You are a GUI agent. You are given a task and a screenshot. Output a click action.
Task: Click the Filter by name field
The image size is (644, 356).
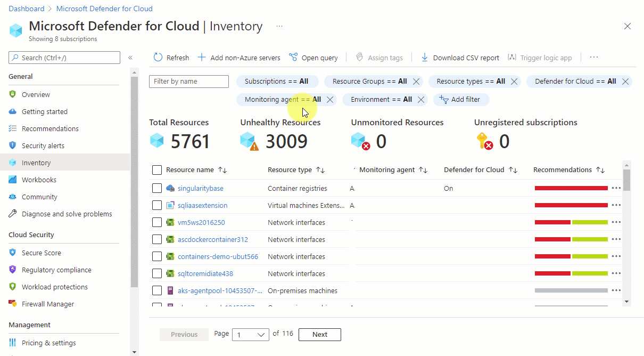(189, 82)
